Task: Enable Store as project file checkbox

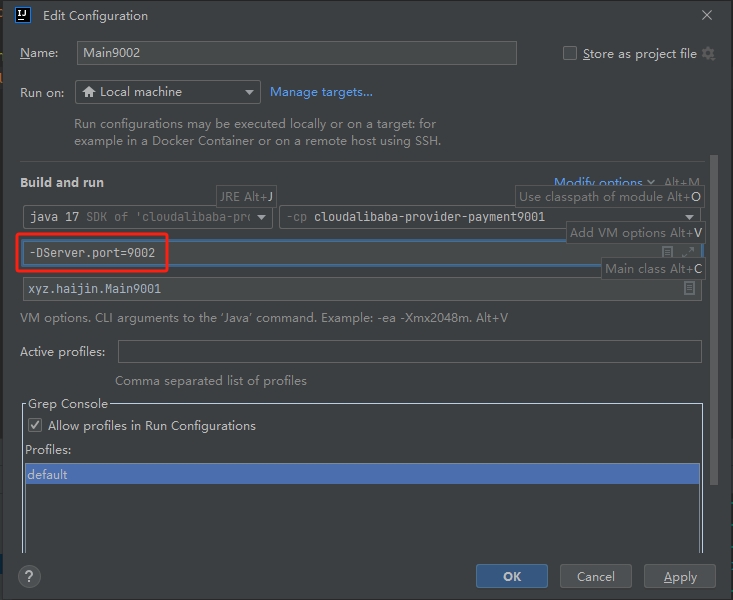Action: pos(569,53)
